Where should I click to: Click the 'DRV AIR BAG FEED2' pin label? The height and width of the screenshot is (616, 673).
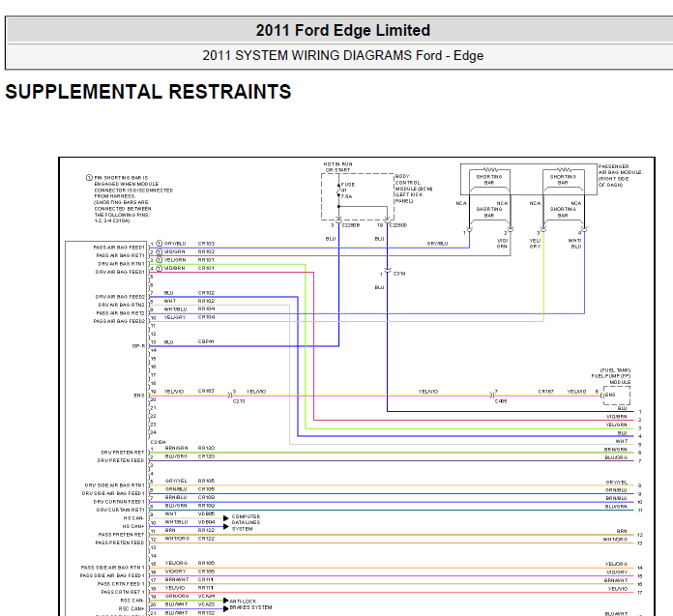(x=120, y=297)
